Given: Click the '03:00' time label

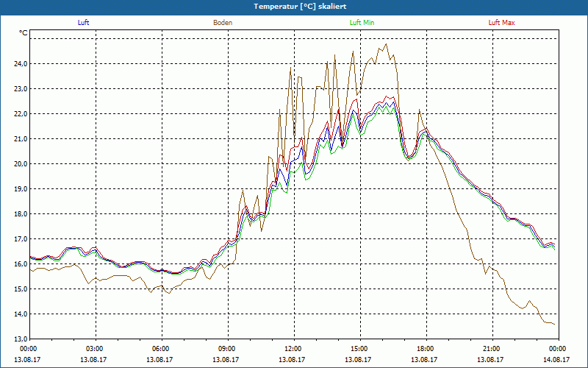Looking at the screenshot, I should (x=96, y=349).
